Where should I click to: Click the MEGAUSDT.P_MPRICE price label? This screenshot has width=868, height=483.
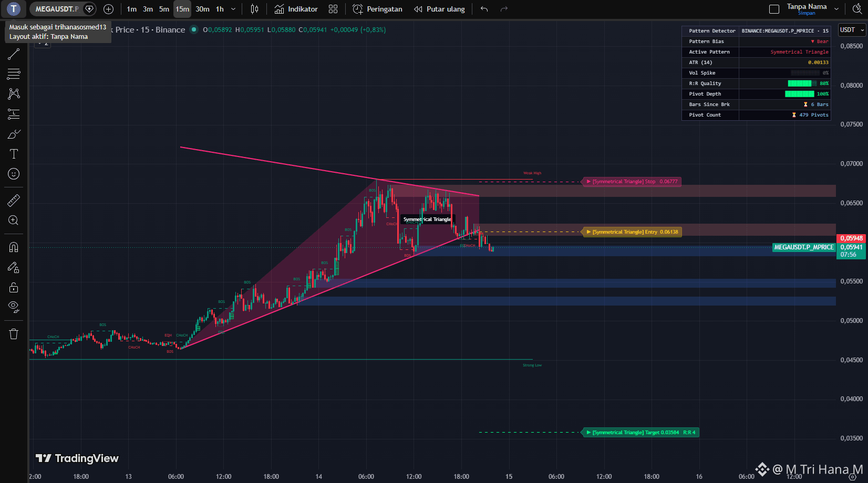(x=804, y=247)
